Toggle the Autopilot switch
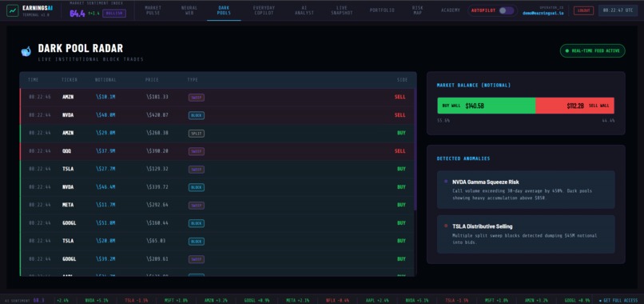 [506, 10]
